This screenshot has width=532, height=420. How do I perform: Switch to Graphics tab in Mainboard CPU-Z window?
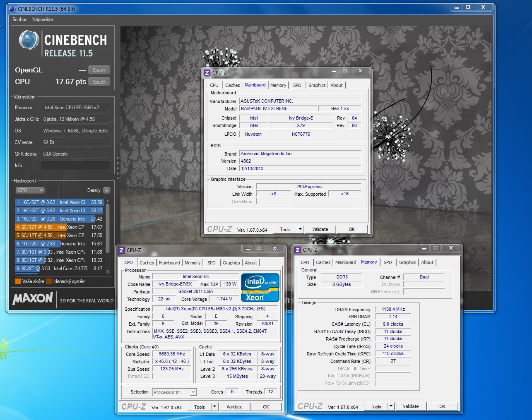pos(317,85)
